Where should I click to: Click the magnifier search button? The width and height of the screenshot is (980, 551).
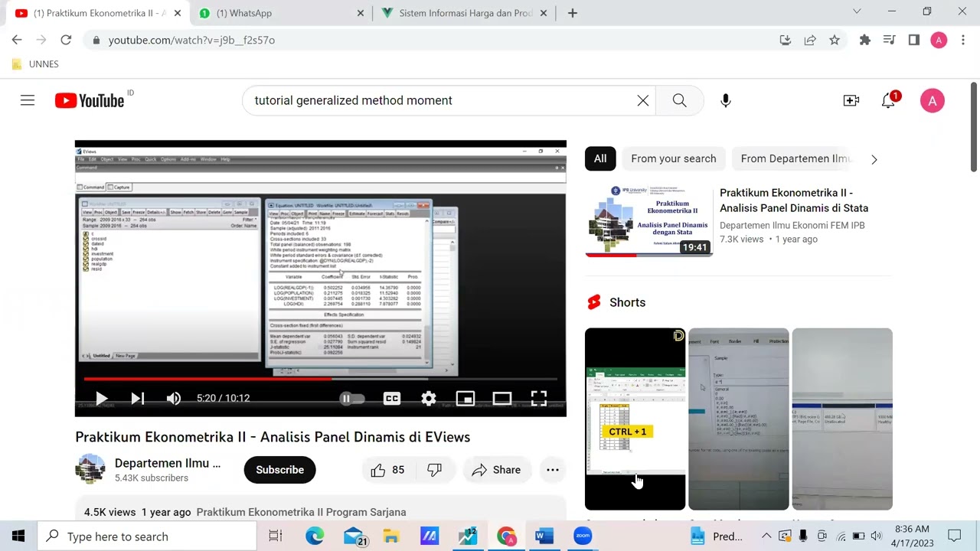(x=679, y=100)
